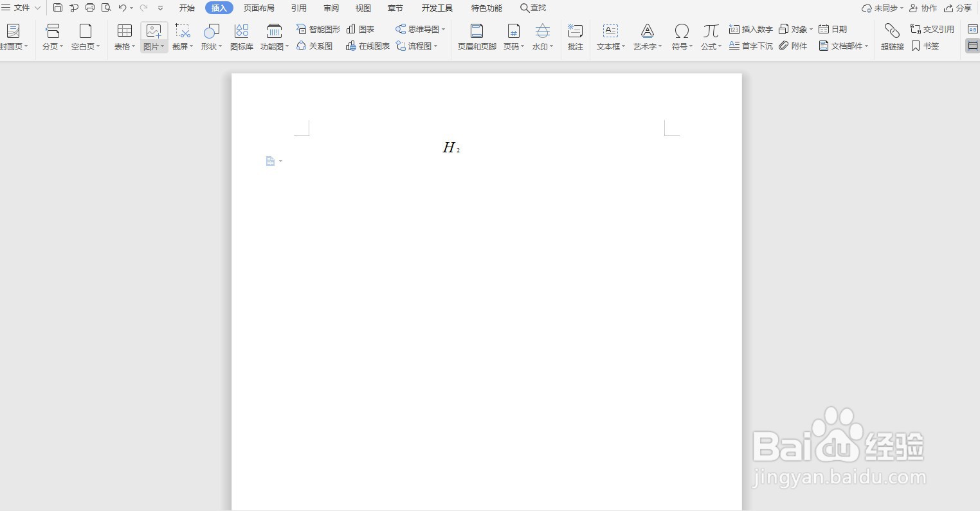Insert an Online Chart (在线图表)
The width and height of the screenshot is (980, 511).
coord(368,46)
